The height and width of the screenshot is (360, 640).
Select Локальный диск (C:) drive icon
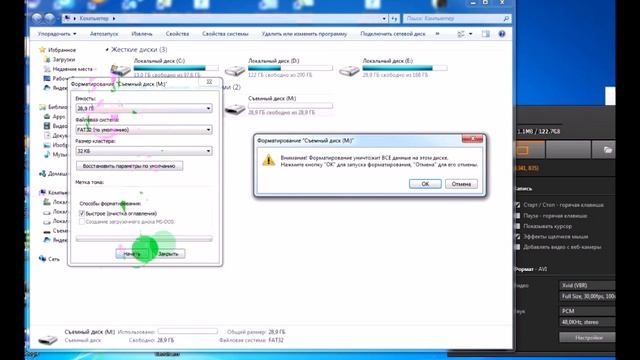click(x=120, y=70)
